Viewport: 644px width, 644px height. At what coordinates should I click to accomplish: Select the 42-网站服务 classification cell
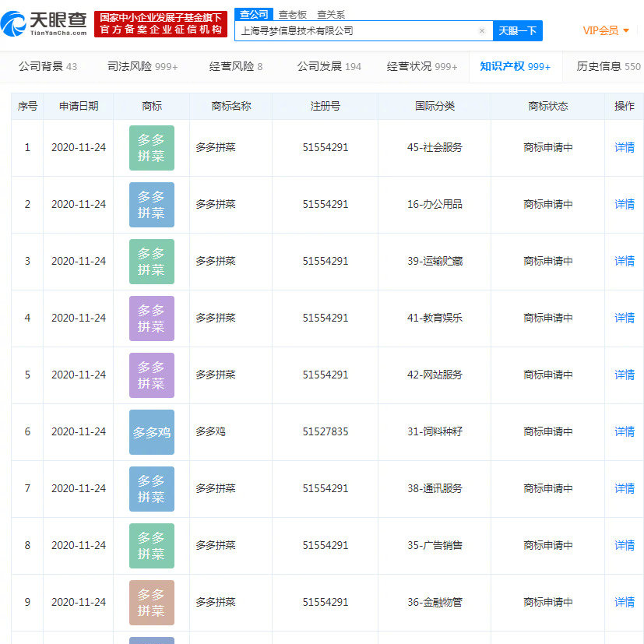pos(435,375)
